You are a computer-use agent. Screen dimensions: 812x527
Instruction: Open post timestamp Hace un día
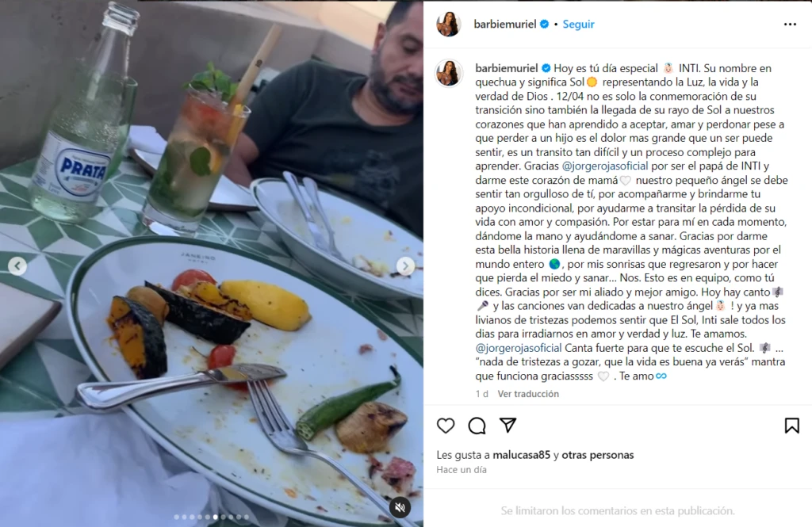tap(462, 469)
